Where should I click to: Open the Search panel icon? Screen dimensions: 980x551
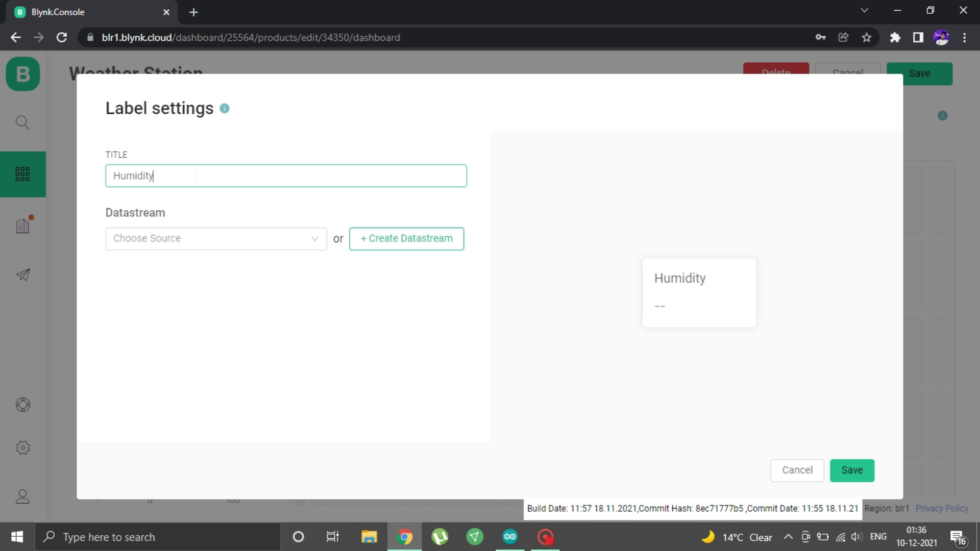(x=22, y=122)
